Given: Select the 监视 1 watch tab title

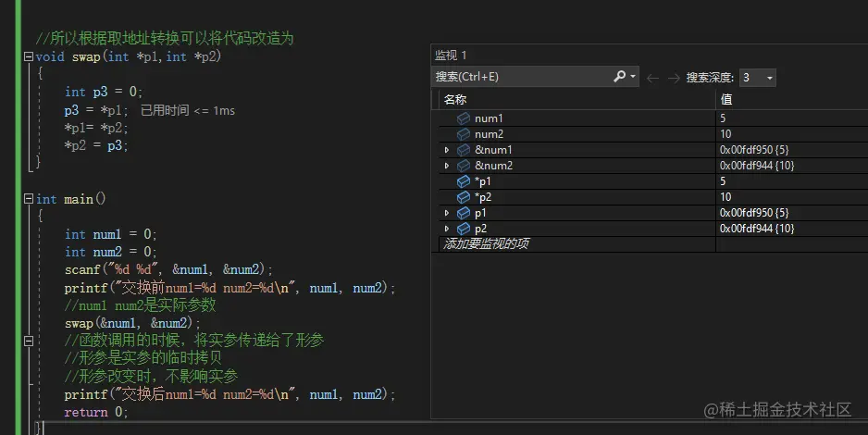Looking at the screenshot, I should tap(452, 56).
